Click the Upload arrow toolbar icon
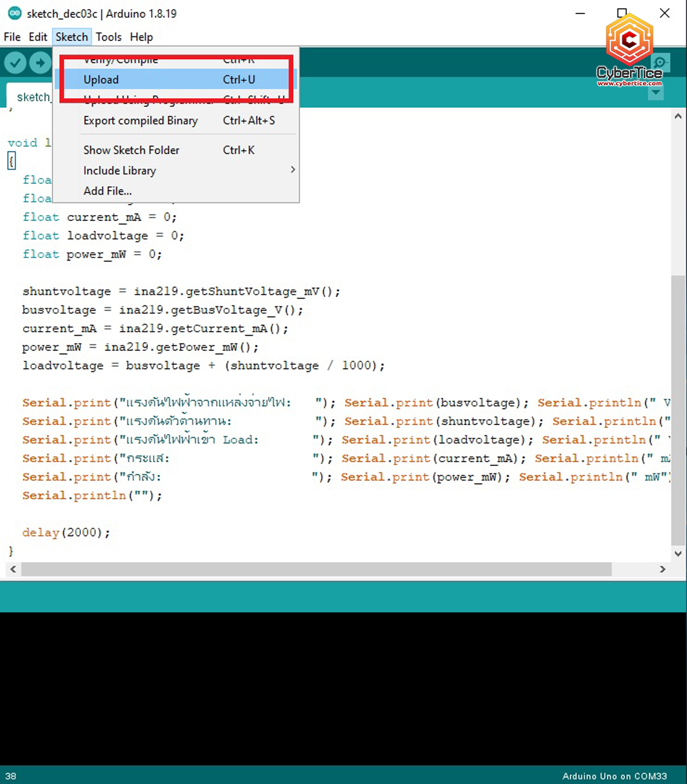The width and height of the screenshot is (687, 784). point(40,62)
